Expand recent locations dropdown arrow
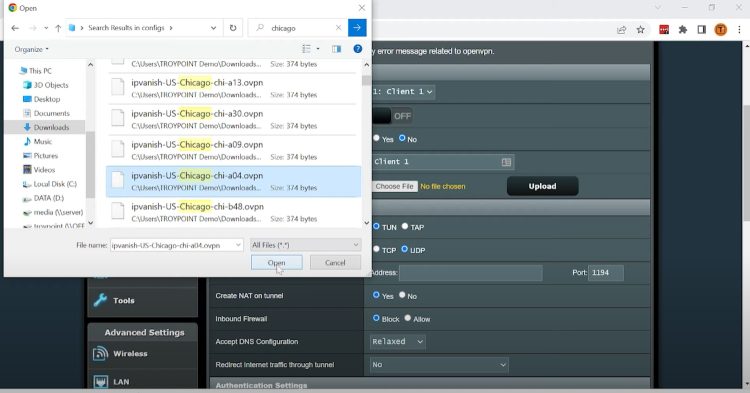 click(x=46, y=28)
